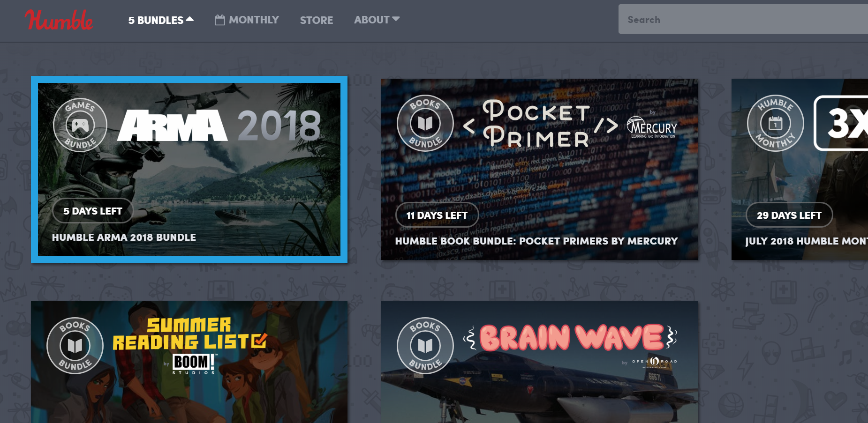Click the Humble logo in the header

tap(59, 20)
